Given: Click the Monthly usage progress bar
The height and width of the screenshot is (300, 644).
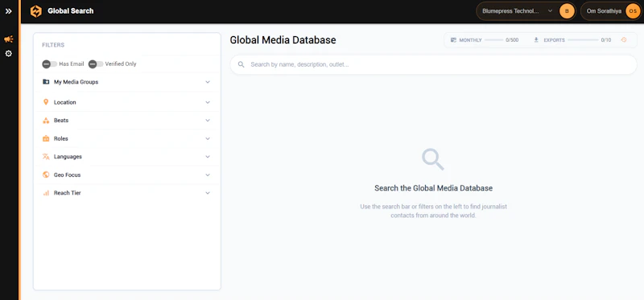Looking at the screenshot, I should pos(493,40).
